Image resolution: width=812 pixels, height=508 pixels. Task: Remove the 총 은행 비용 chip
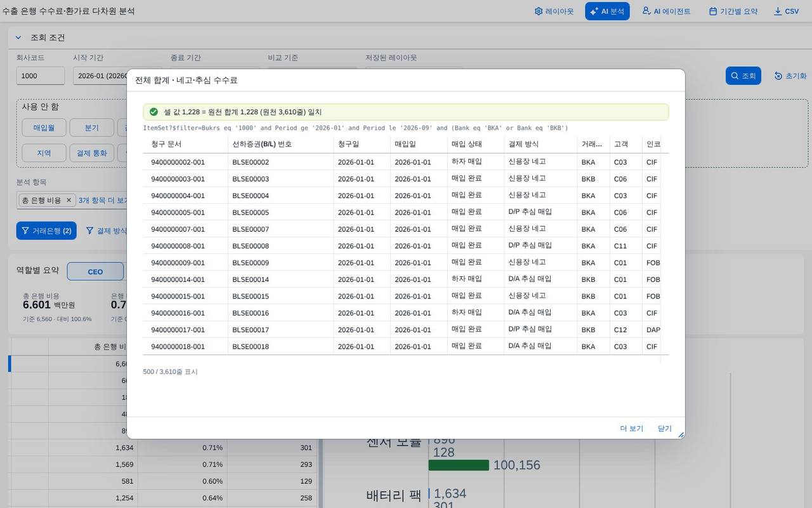69,200
